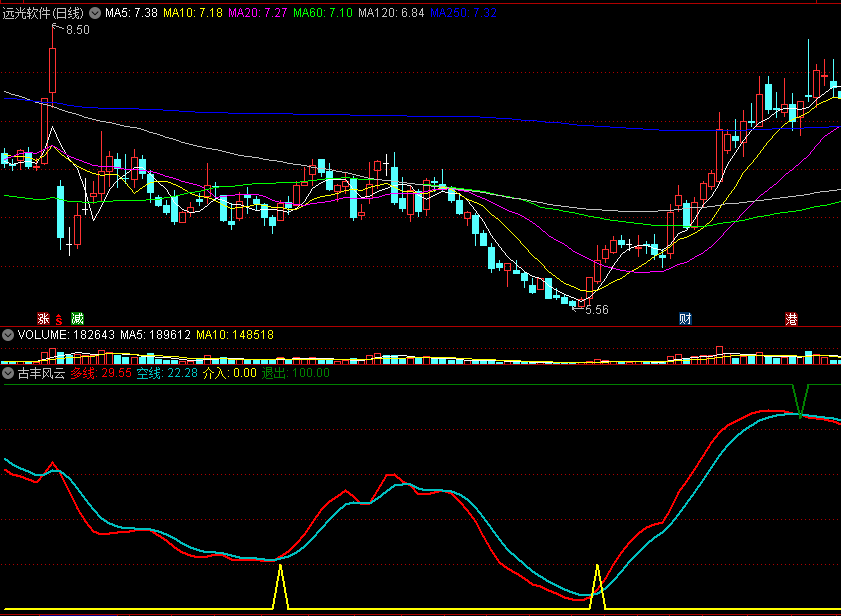The image size is (841, 616).
Task: Click the VOLUME: 182643 label
Action: point(66,335)
